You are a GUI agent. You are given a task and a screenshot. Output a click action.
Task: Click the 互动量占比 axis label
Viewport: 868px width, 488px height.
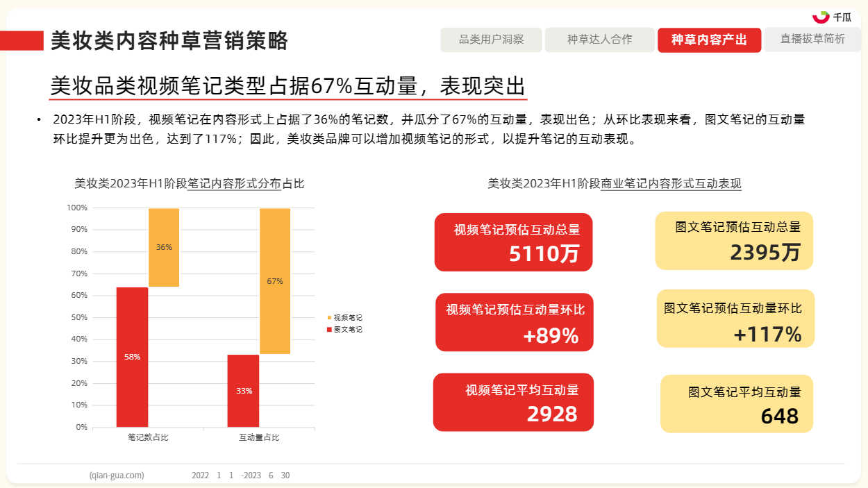click(x=259, y=437)
